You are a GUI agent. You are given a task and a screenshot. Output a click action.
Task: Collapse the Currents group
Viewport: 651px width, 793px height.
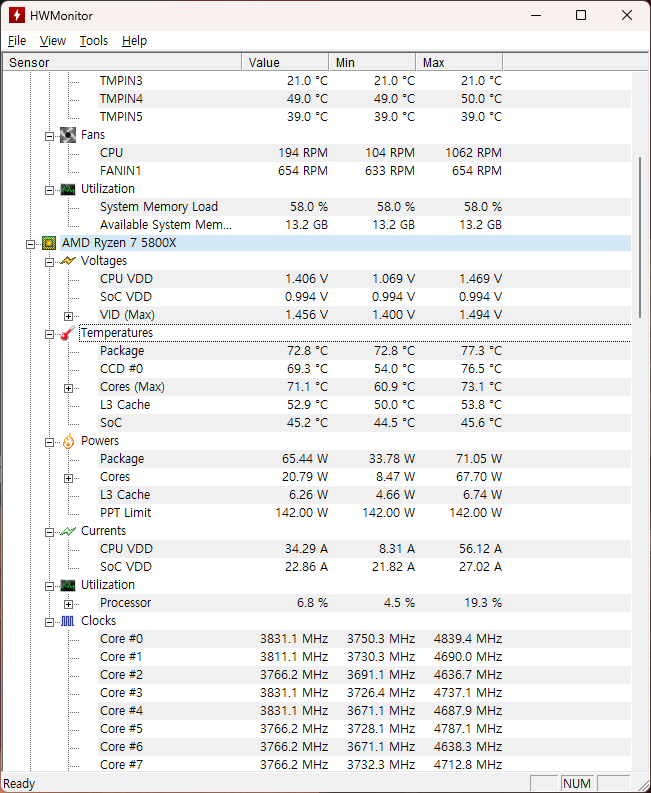point(49,532)
